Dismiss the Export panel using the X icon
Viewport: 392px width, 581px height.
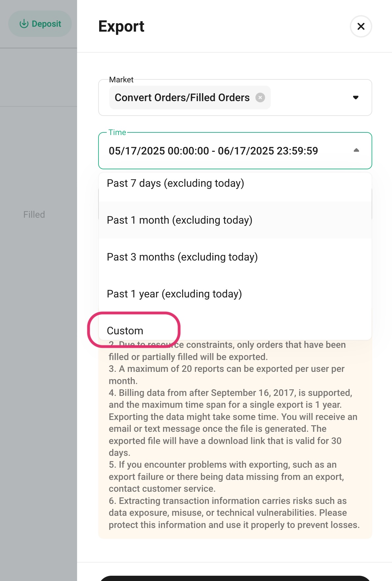pyautogui.click(x=361, y=26)
